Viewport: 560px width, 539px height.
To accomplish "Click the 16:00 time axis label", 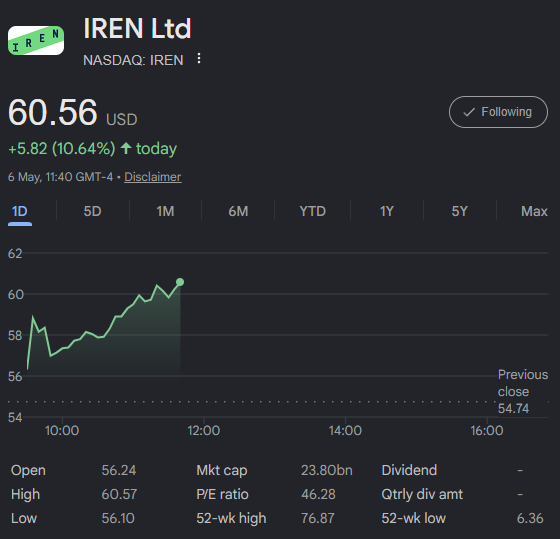I will tap(487, 430).
